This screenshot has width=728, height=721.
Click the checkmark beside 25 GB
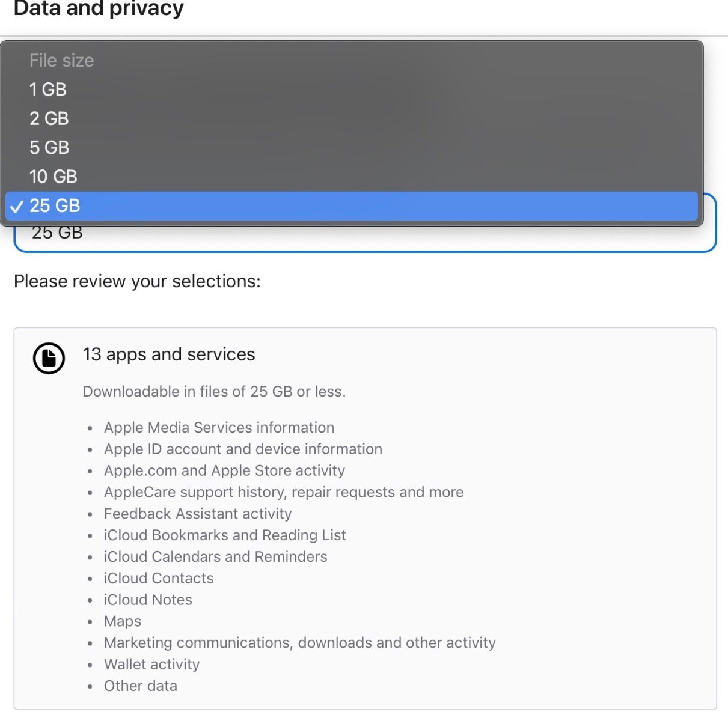coord(17,207)
